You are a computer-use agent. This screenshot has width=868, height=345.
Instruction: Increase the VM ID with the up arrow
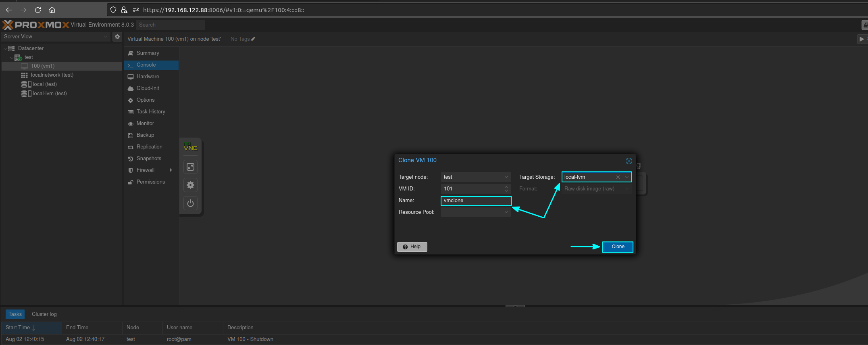tap(506, 187)
